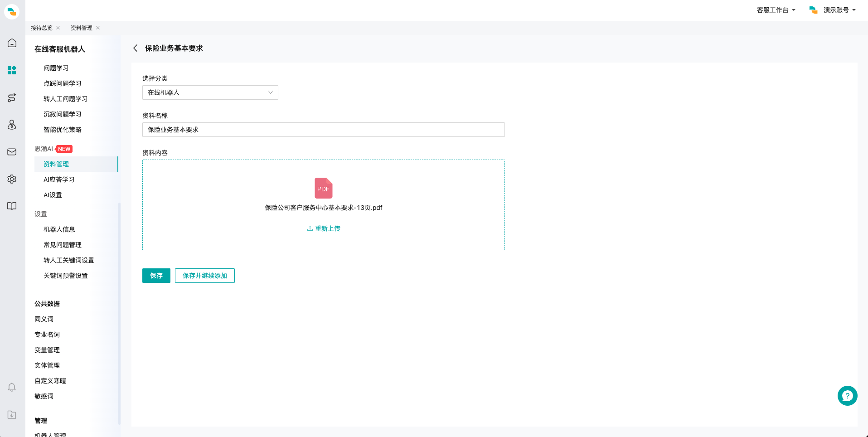The image size is (868, 437).
Task: Open 实体管理 under 公共数据
Action: point(47,365)
